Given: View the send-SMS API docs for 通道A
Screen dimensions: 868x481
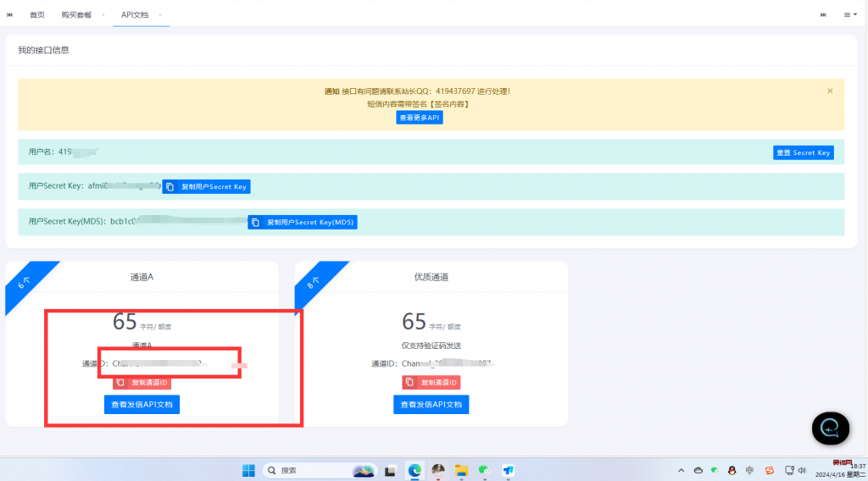Looking at the screenshot, I should tap(142, 405).
